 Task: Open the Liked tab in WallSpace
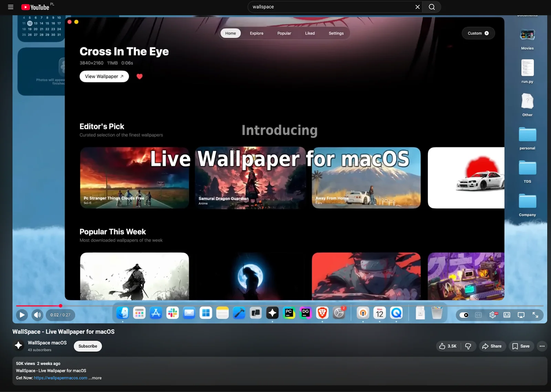310,33
